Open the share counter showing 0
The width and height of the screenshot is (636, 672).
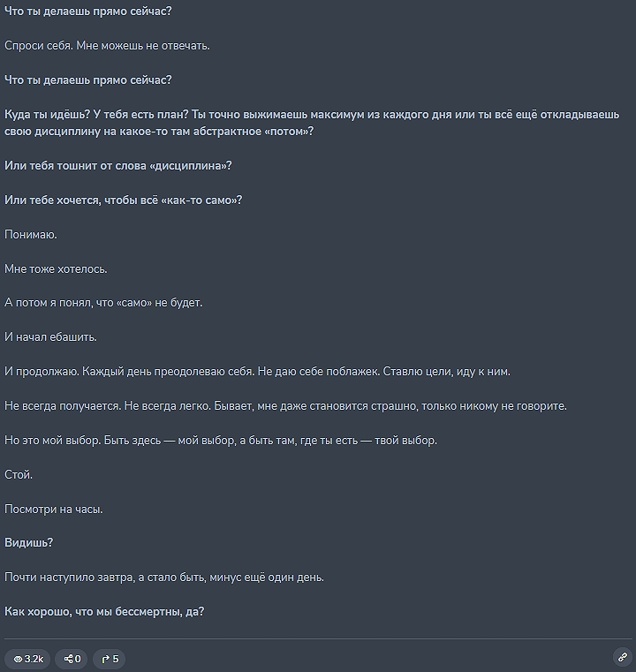pos(72,659)
